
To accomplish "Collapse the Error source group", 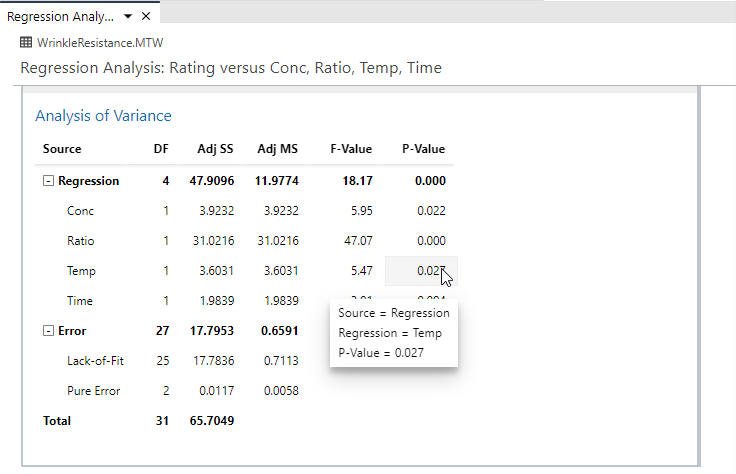I will click(48, 331).
